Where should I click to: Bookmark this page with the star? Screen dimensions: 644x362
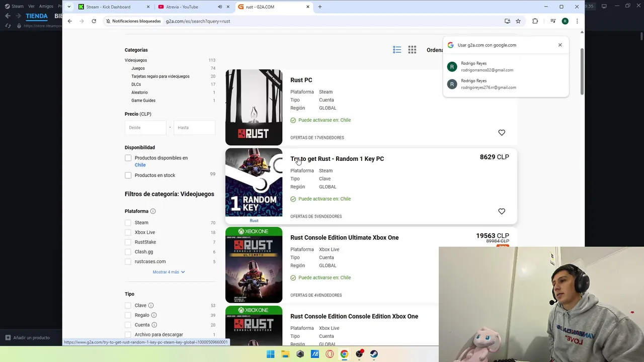click(518, 21)
